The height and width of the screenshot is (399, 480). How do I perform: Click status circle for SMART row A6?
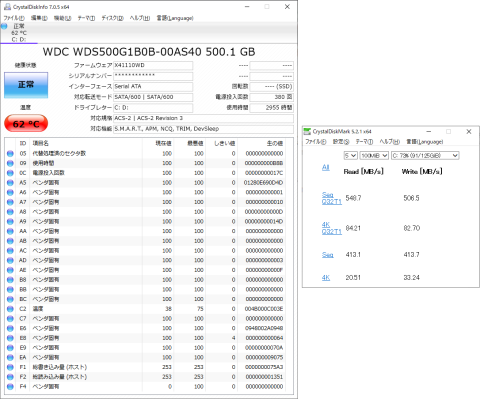(x=10, y=192)
